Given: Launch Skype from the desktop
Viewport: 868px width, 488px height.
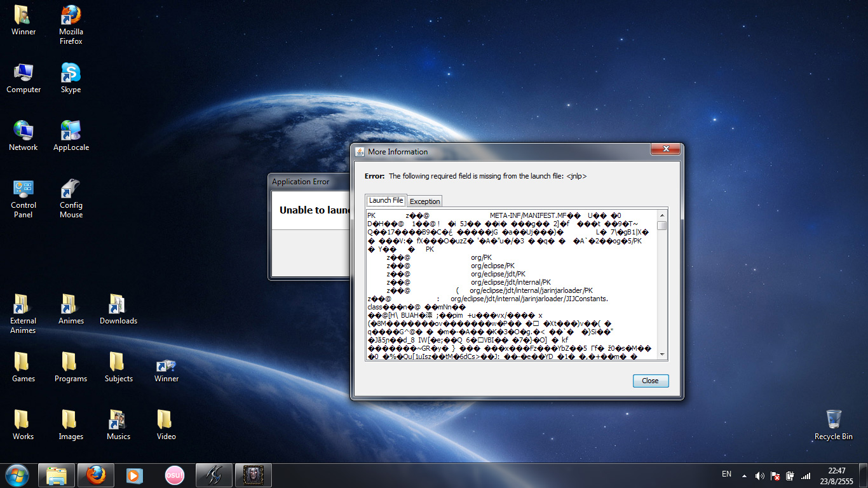Looking at the screenshot, I should pyautogui.click(x=71, y=79).
